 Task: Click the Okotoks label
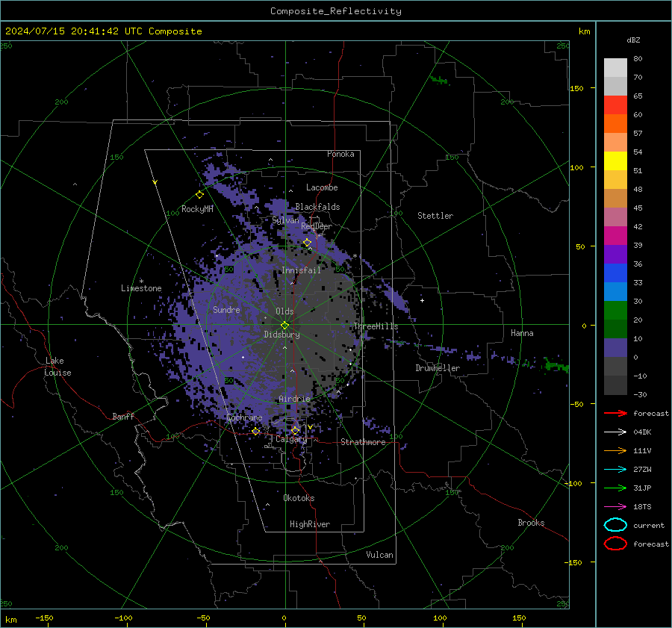click(x=299, y=498)
